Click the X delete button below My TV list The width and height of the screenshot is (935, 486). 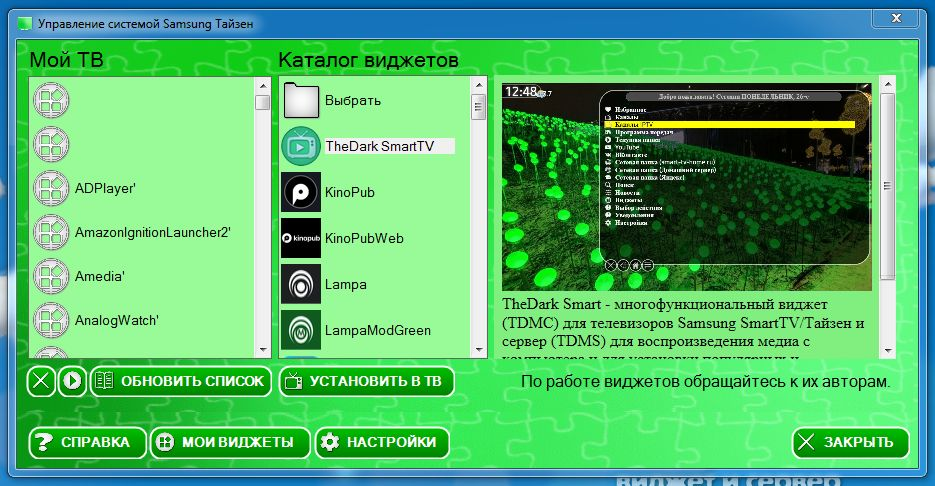pos(41,381)
